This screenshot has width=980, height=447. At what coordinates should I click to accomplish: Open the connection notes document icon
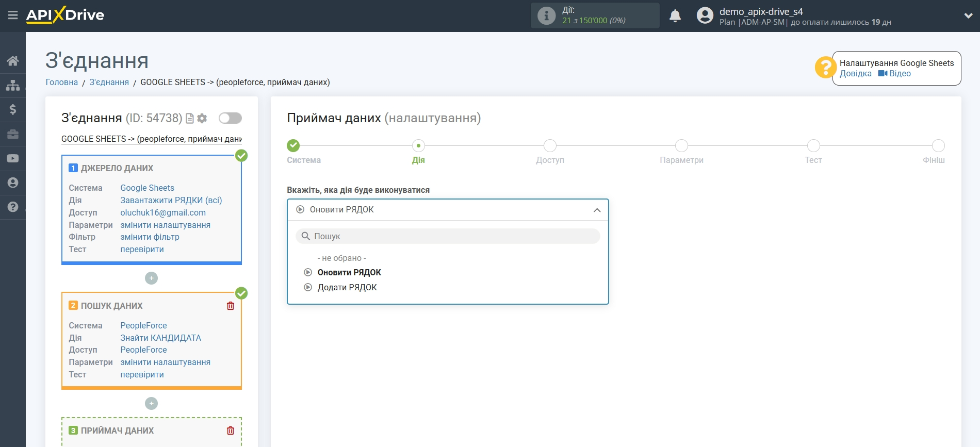point(190,119)
